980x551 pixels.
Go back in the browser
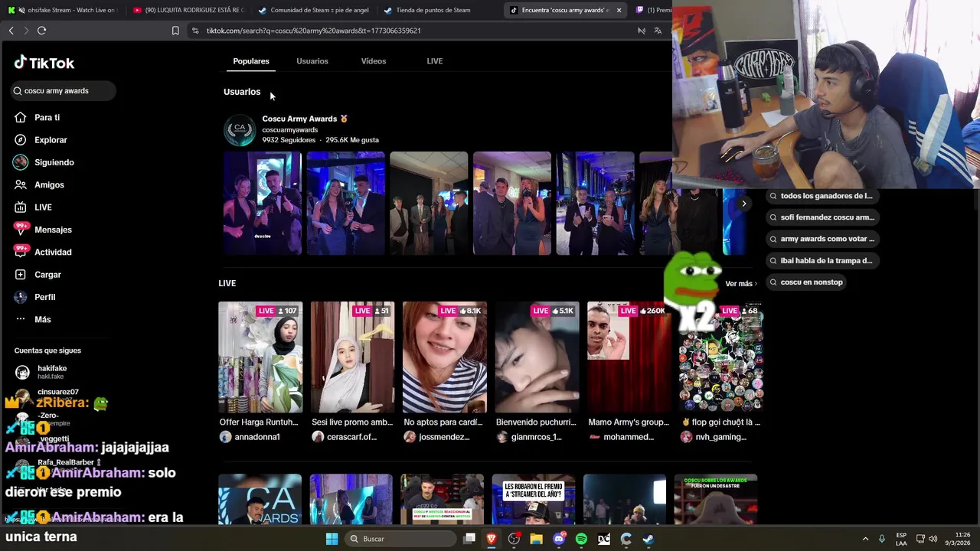click(11, 31)
